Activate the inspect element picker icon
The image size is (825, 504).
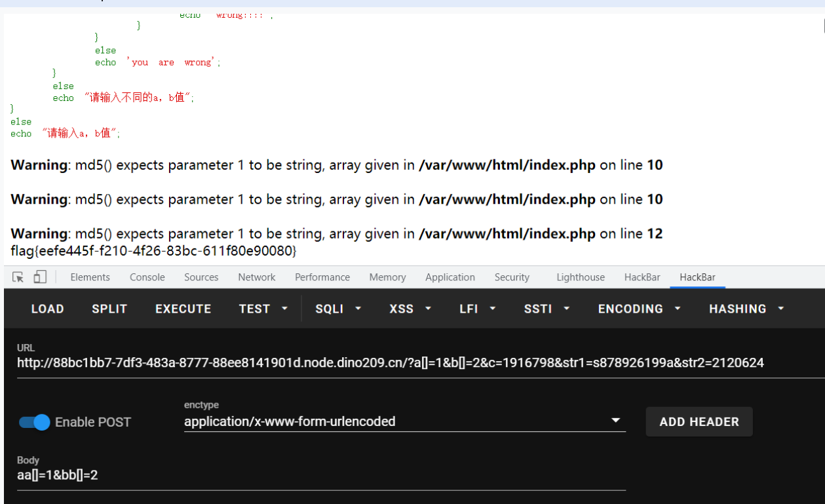point(18,277)
